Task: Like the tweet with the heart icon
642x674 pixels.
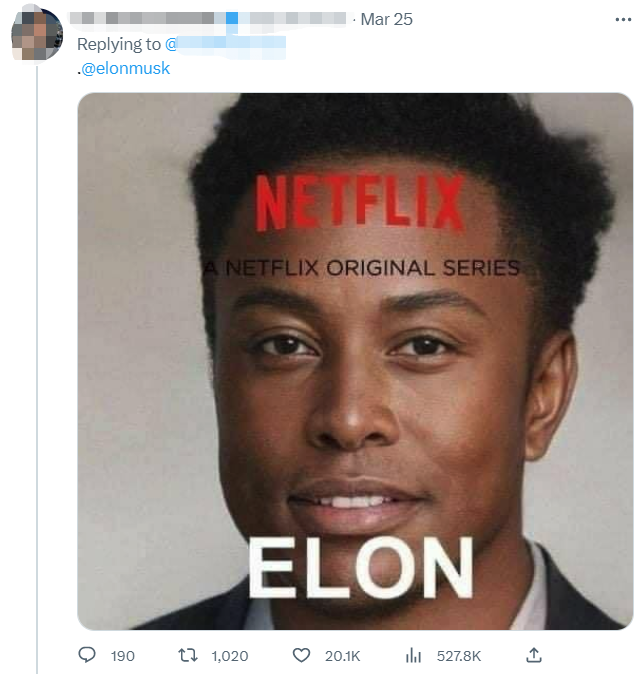Action: [301, 655]
